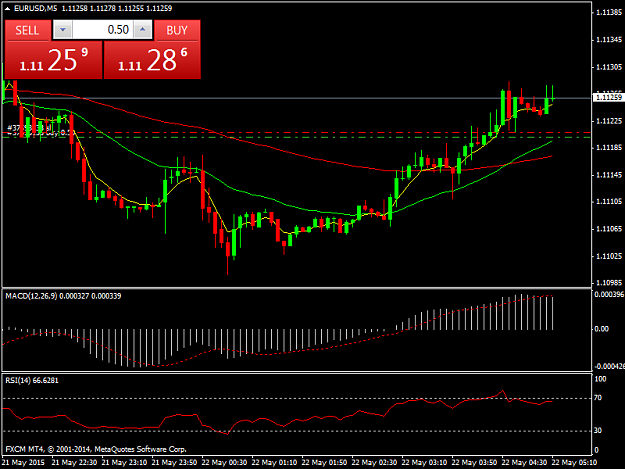Click the 1.11105 price scale label
The height and width of the screenshot is (469, 625).
(609, 202)
